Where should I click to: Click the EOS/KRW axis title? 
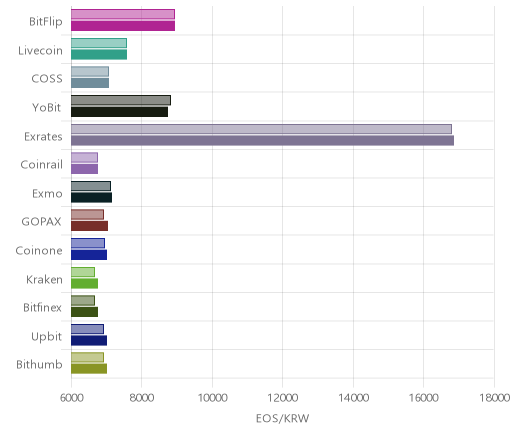coord(282,418)
